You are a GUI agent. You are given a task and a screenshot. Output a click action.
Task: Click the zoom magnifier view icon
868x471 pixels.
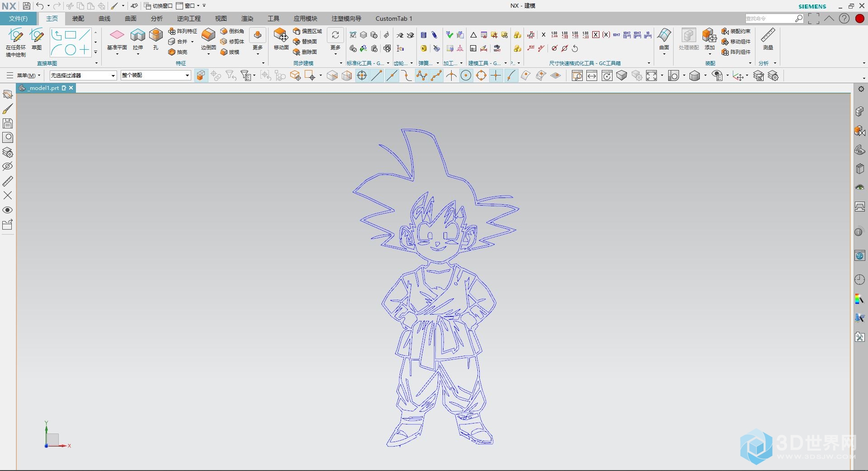[x=577, y=75]
